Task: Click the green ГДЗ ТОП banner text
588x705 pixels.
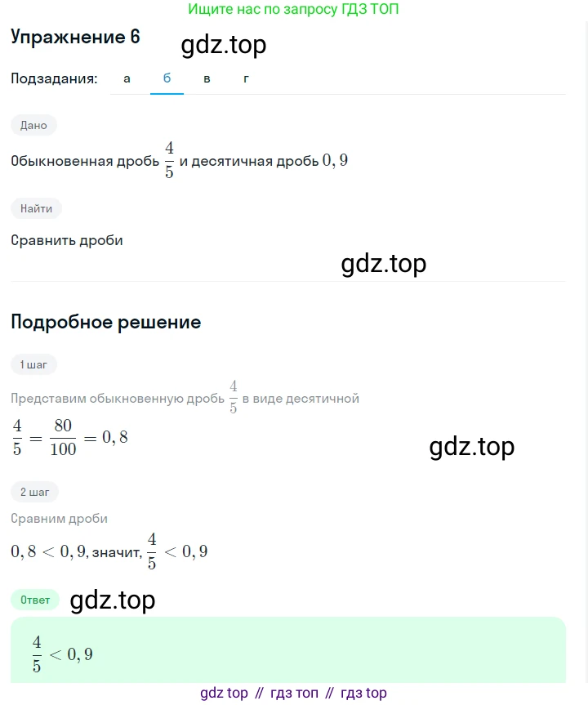Action: click(293, 9)
